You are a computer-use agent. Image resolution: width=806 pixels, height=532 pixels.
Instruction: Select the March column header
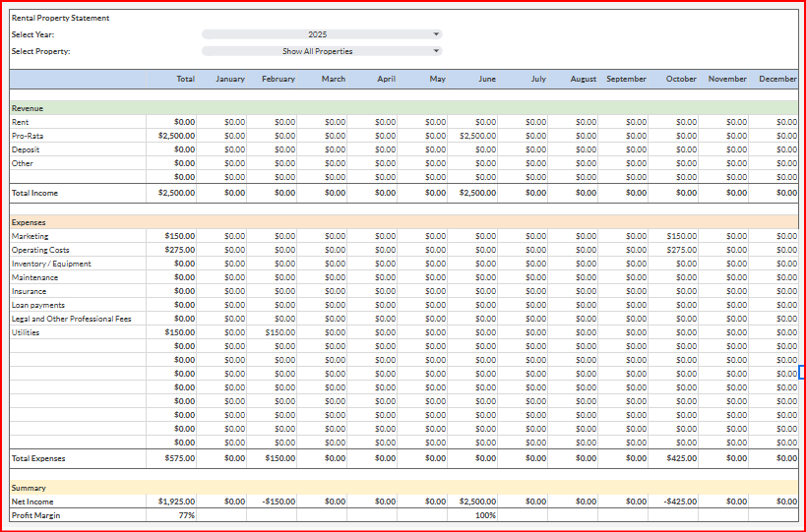pyautogui.click(x=322, y=79)
